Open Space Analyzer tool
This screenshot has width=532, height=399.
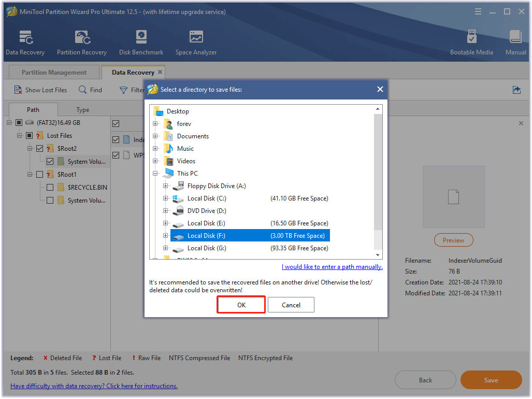196,42
